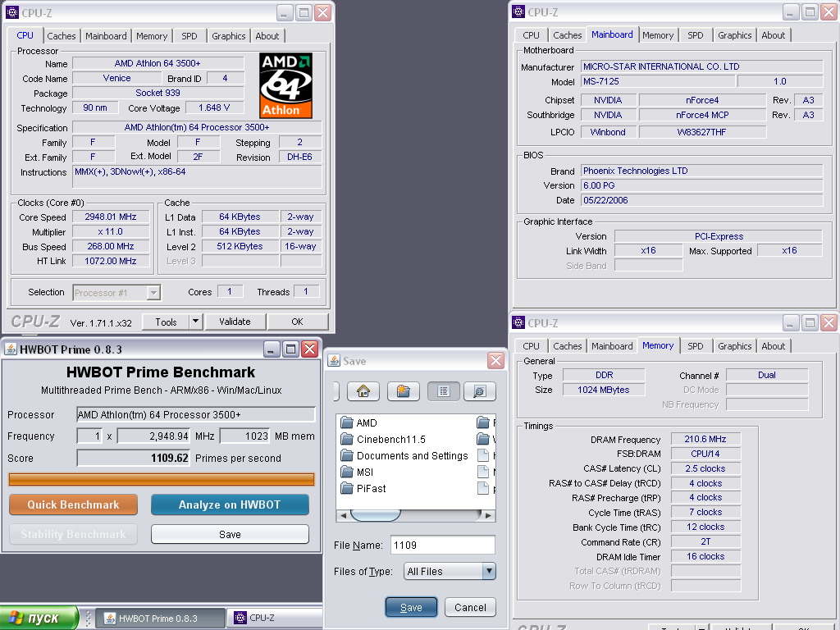This screenshot has height=630, width=840.
Task: Click the horizontal scrollbar thumb in file list
Action: point(375,515)
